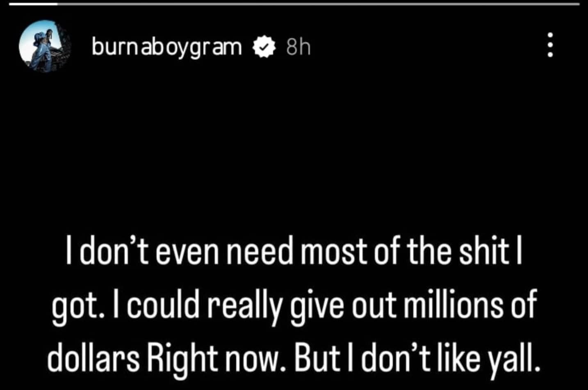Click the story line starting "I don't even need"
588x390 pixels.
(294, 252)
